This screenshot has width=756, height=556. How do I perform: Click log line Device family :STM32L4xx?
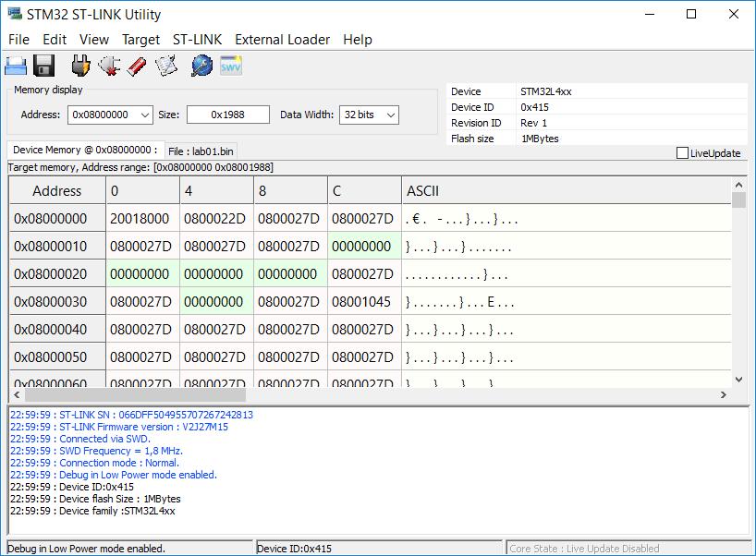click(92, 511)
